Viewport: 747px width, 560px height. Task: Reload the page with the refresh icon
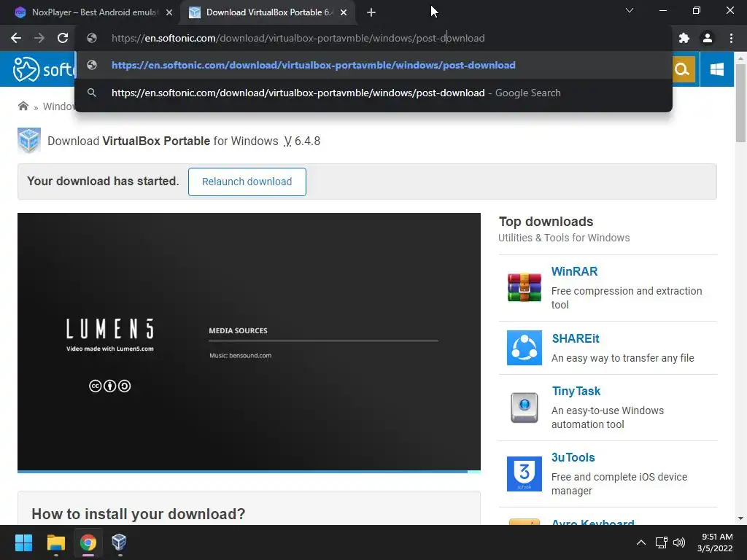point(63,38)
